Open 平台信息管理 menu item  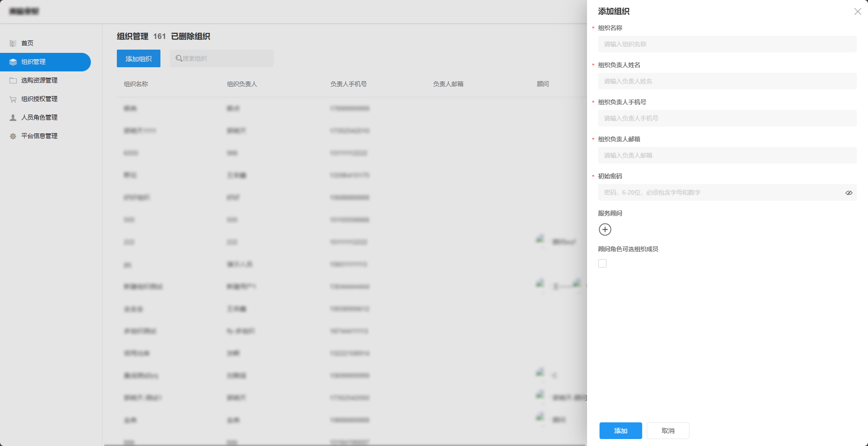coord(39,136)
